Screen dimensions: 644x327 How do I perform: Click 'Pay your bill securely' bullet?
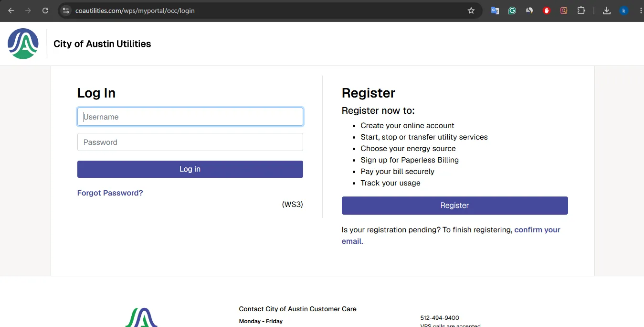[397, 172]
